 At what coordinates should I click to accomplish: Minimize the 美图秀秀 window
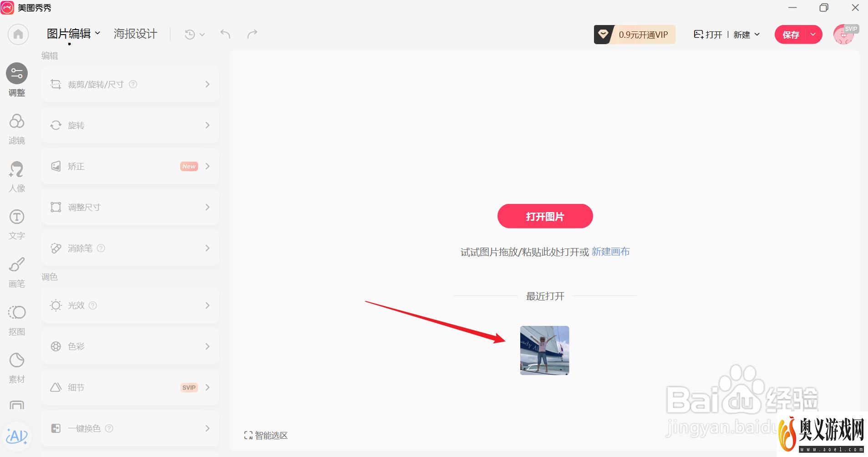(793, 8)
